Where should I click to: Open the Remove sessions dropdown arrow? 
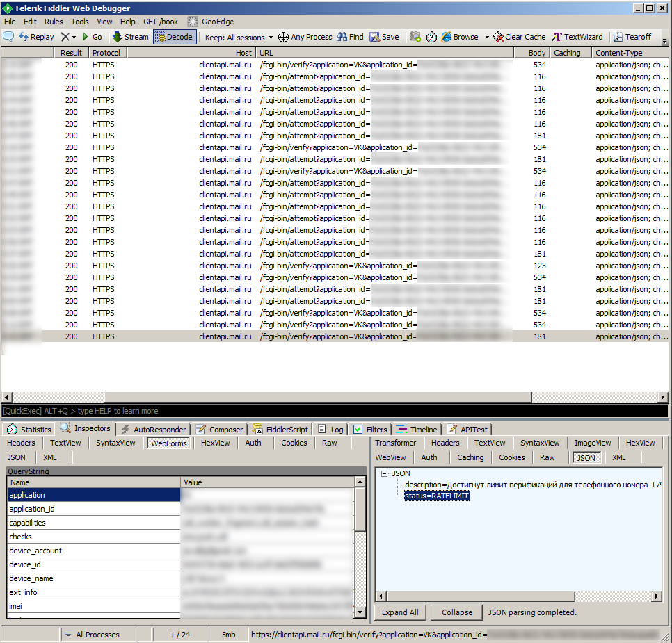(74, 38)
